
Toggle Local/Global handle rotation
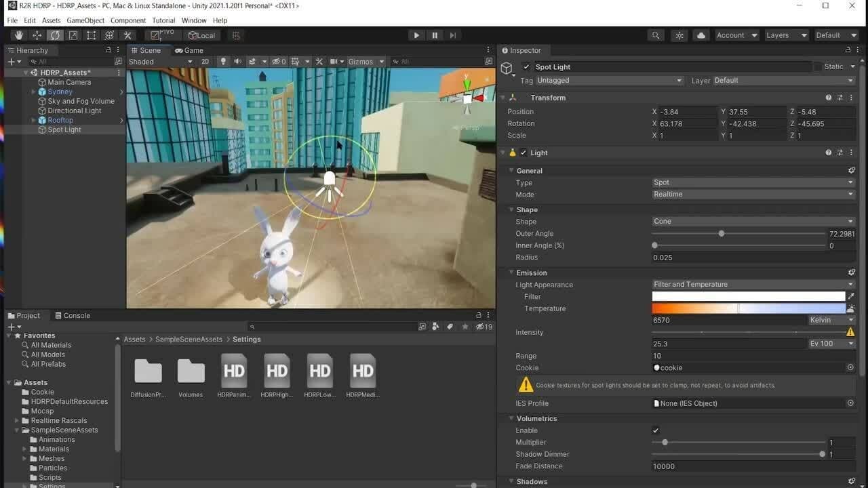(201, 35)
